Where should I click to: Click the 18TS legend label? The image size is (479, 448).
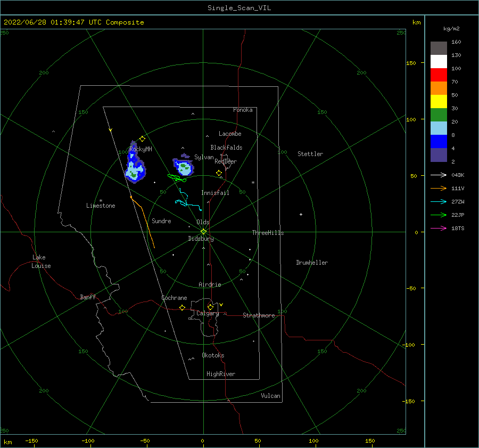[458, 229]
